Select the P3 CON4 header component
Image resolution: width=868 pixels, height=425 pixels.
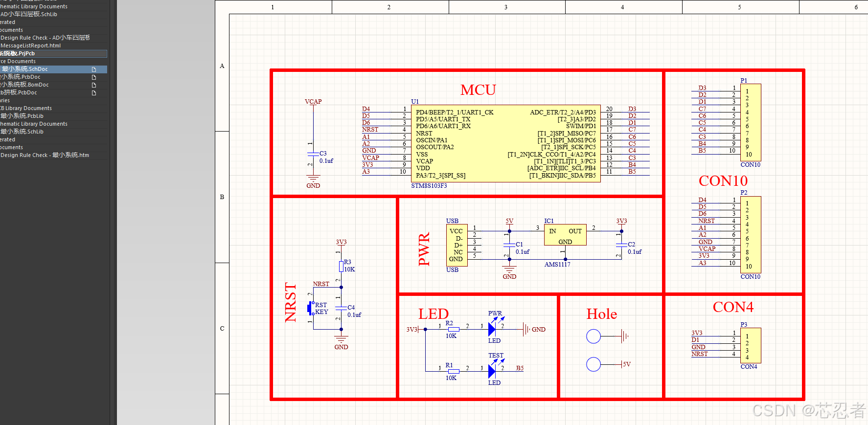point(751,346)
